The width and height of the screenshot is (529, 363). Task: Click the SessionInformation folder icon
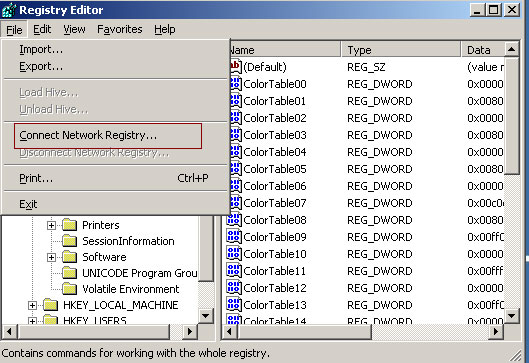[x=70, y=241]
